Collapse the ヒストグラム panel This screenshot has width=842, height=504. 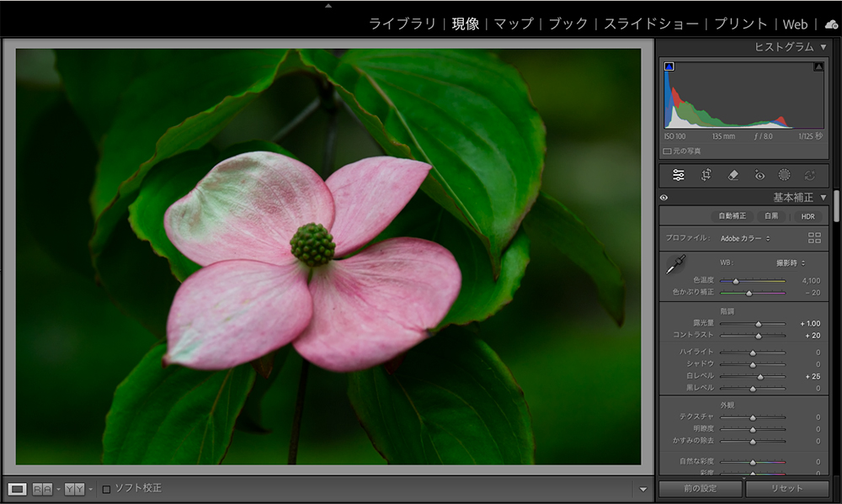824,47
